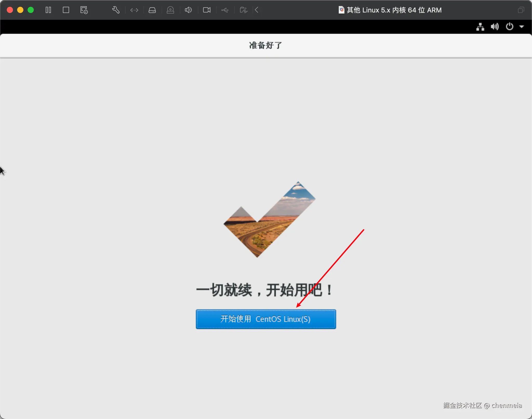Mute audio using the GNOME panel speaker icon
The image size is (532, 419).
(x=494, y=27)
